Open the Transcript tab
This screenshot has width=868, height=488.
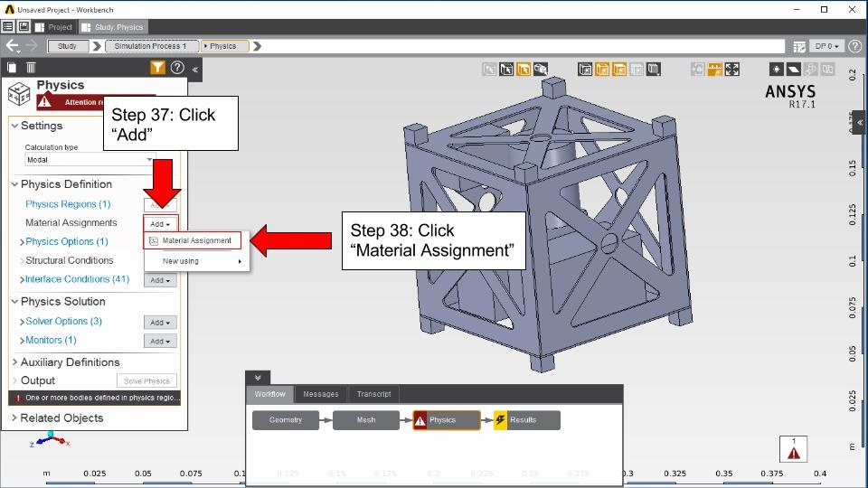[x=373, y=394]
